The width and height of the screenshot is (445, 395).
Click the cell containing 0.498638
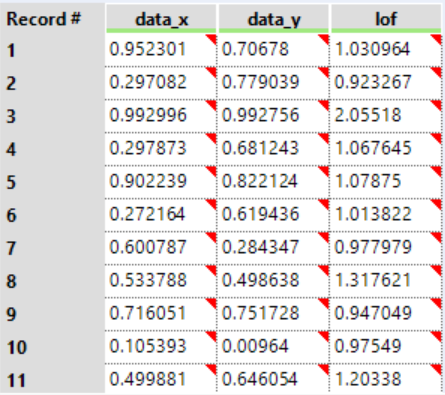point(273,281)
